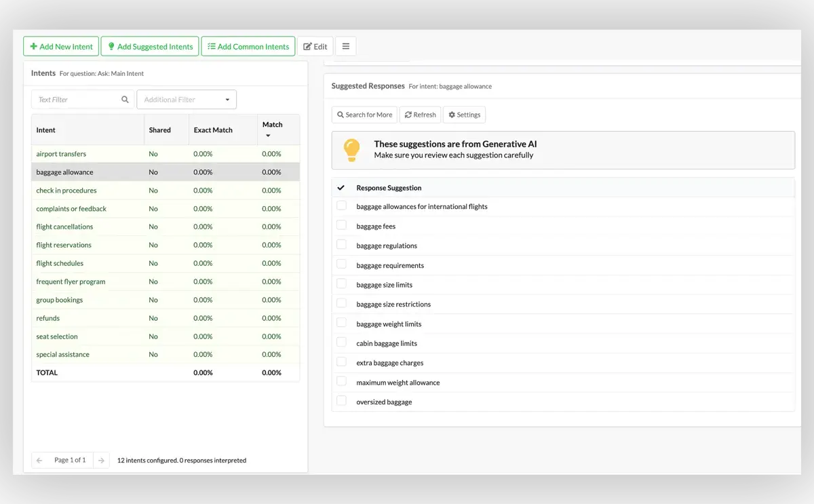Tick the cabin baggage limits checkbox
The image size is (814, 504).
[341, 343]
